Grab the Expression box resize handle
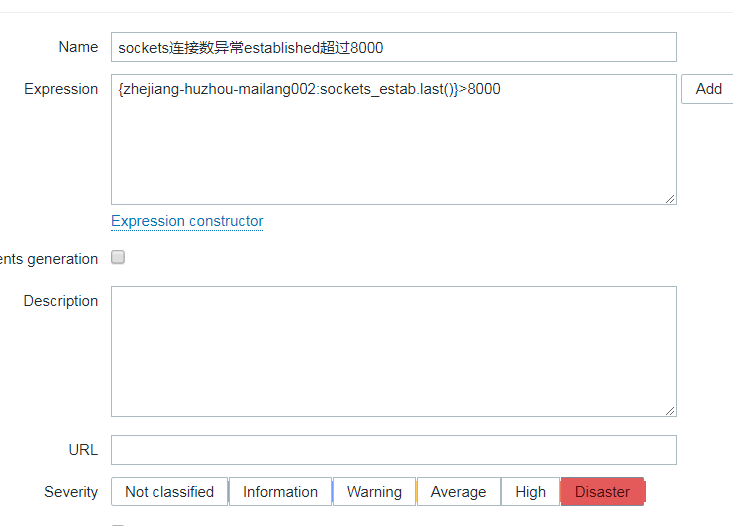This screenshot has height=526, width=733. point(670,199)
